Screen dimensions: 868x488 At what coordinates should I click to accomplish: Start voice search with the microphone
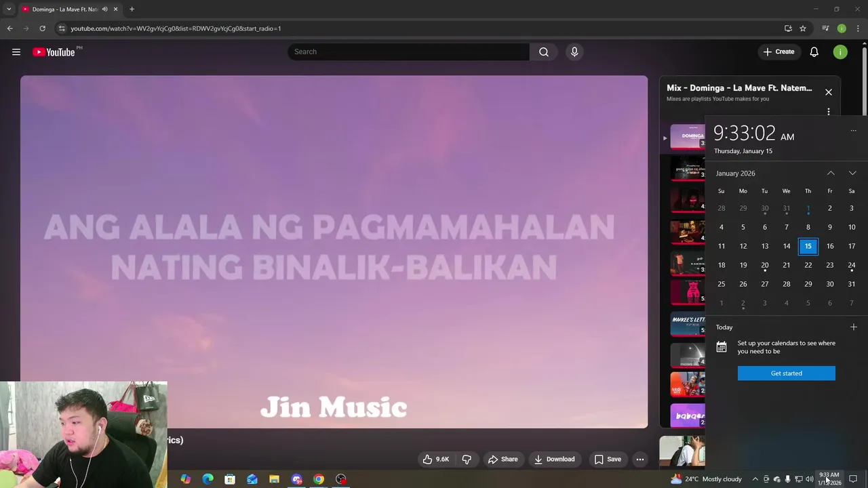click(x=574, y=52)
